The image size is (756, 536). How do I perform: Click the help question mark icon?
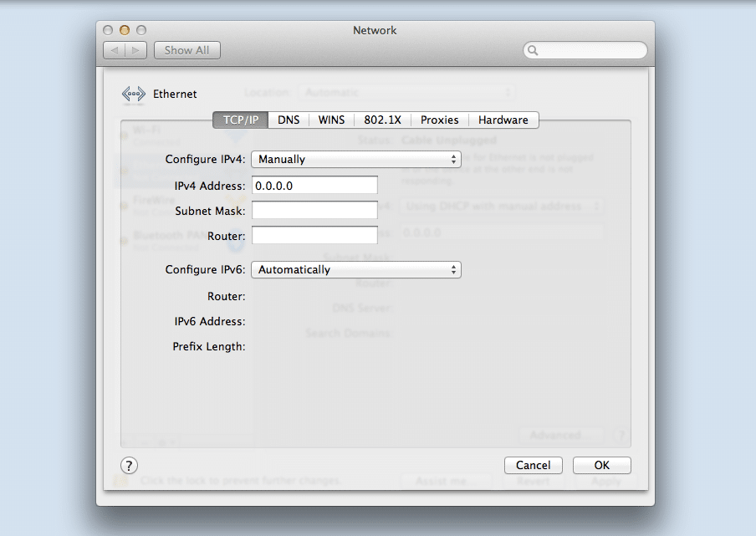[x=129, y=465]
